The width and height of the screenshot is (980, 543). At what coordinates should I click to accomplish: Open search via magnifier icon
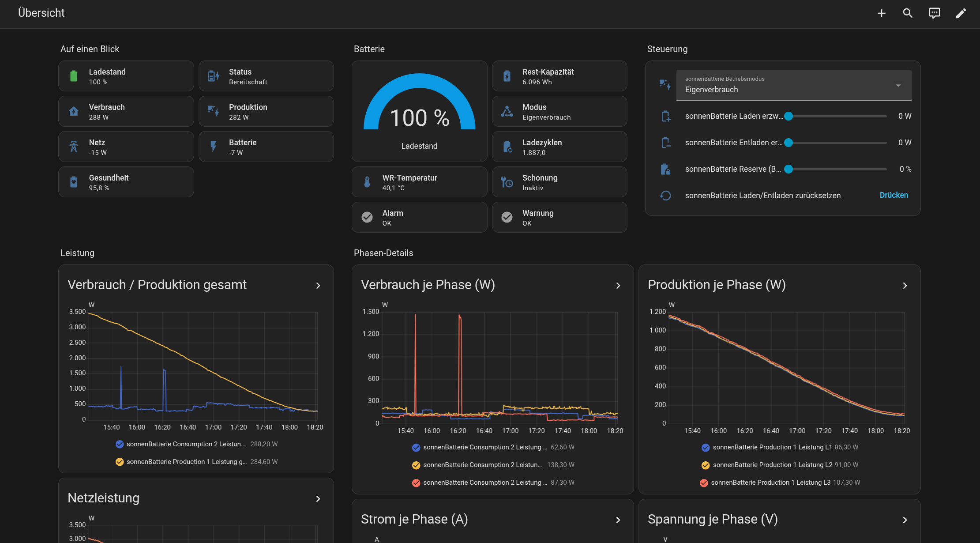[908, 13]
